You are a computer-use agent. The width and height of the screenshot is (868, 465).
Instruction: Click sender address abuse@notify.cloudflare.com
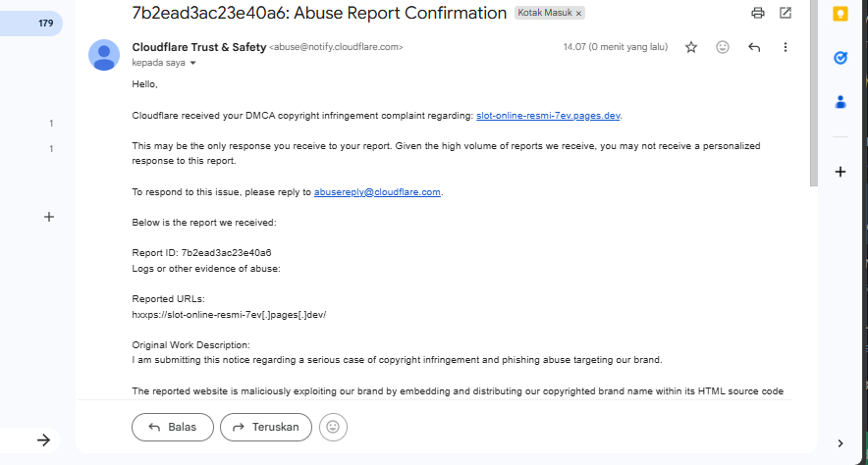(x=336, y=47)
